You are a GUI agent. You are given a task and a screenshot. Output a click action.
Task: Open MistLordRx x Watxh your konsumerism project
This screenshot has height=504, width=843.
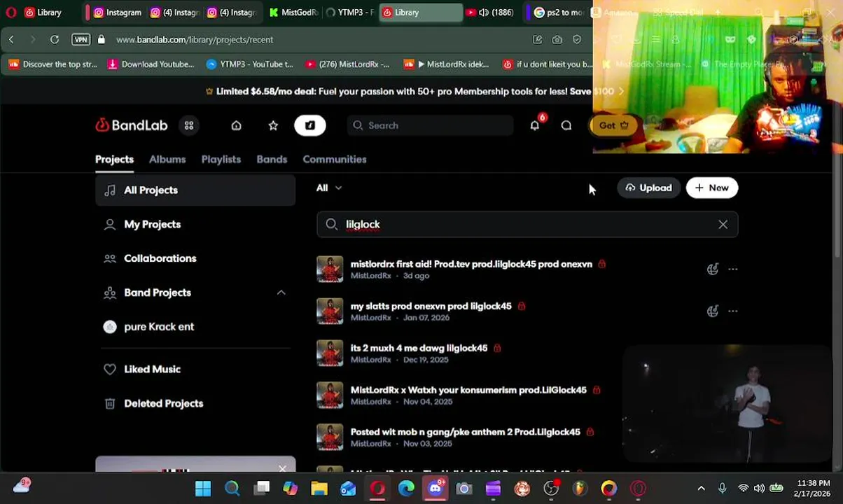pos(468,391)
